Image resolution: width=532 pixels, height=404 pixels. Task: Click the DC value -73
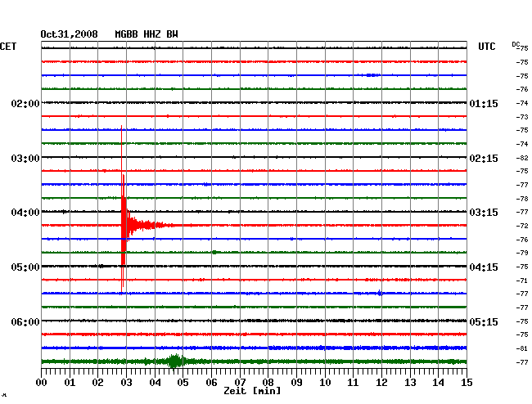pos(522,117)
